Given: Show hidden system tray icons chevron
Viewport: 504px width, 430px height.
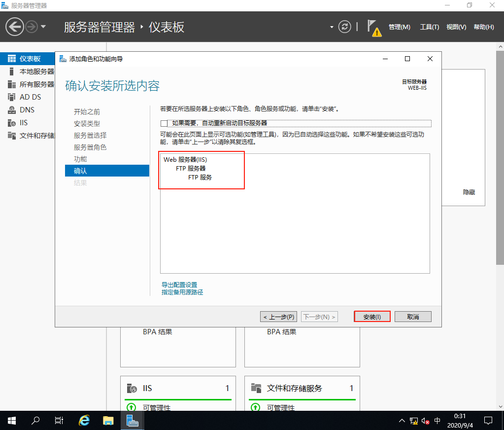Looking at the screenshot, I should pos(402,420).
